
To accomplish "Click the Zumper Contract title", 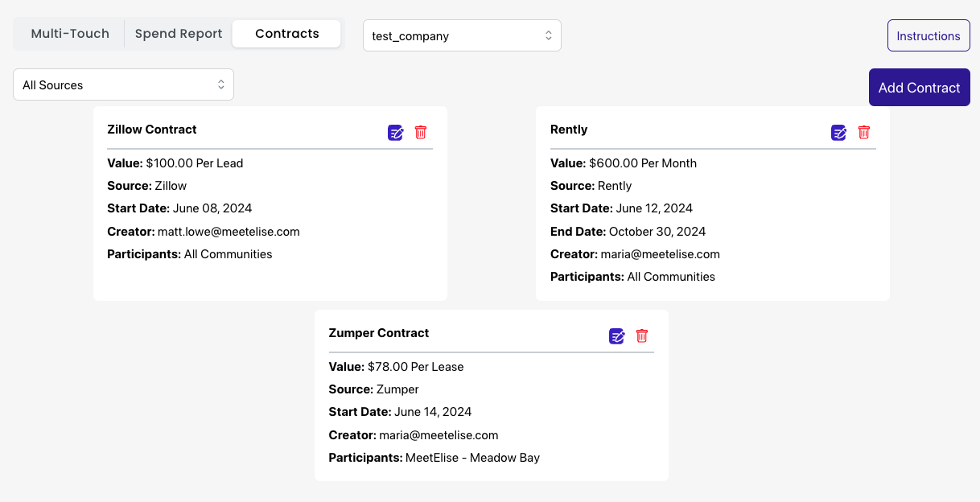I will click(379, 333).
